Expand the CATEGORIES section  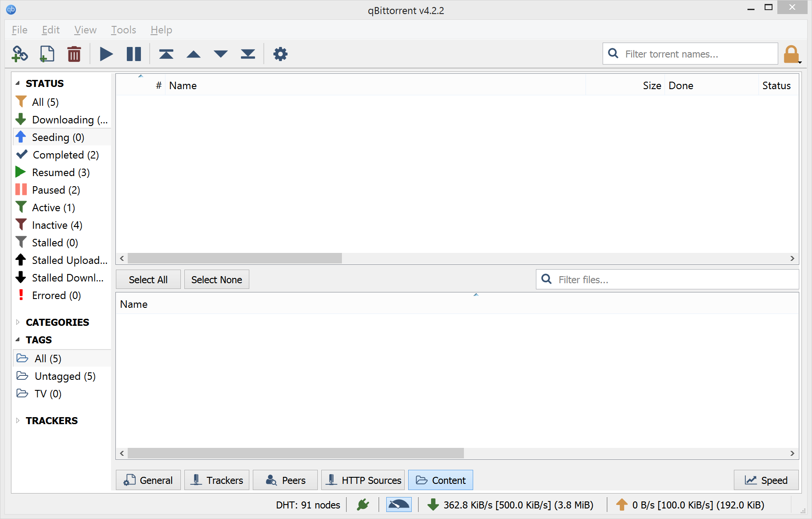click(18, 322)
